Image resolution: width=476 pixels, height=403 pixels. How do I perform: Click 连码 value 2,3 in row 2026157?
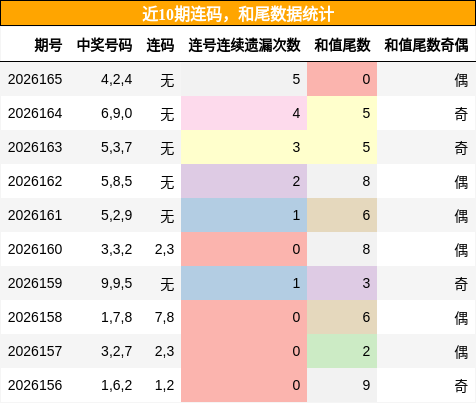(164, 352)
